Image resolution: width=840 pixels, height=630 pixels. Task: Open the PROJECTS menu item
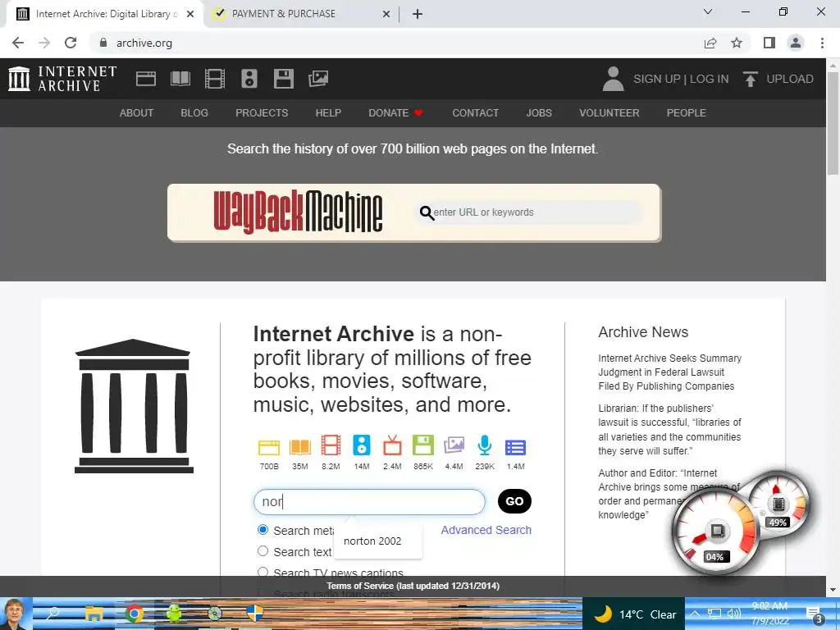[262, 113]
